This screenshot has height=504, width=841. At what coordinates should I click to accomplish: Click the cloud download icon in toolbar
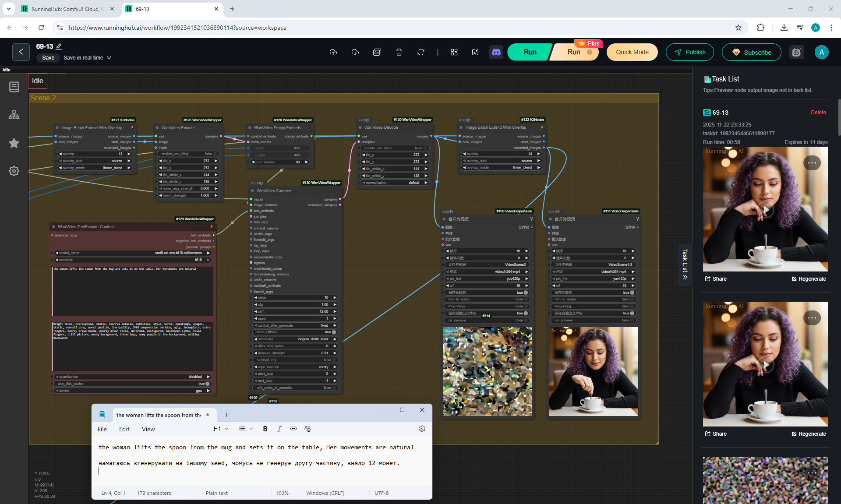(x=355, y=52)
